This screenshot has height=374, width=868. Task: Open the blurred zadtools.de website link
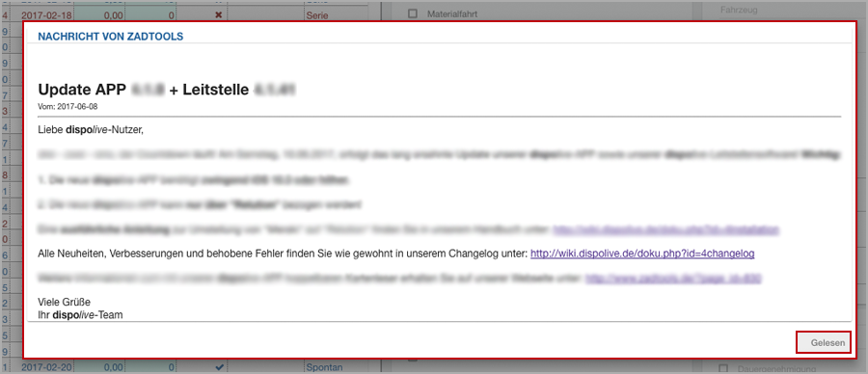(x=673, y=279)
